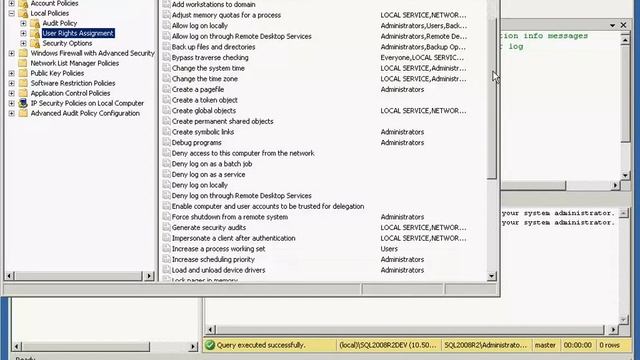Select Deny log on as a batch job

212,164
